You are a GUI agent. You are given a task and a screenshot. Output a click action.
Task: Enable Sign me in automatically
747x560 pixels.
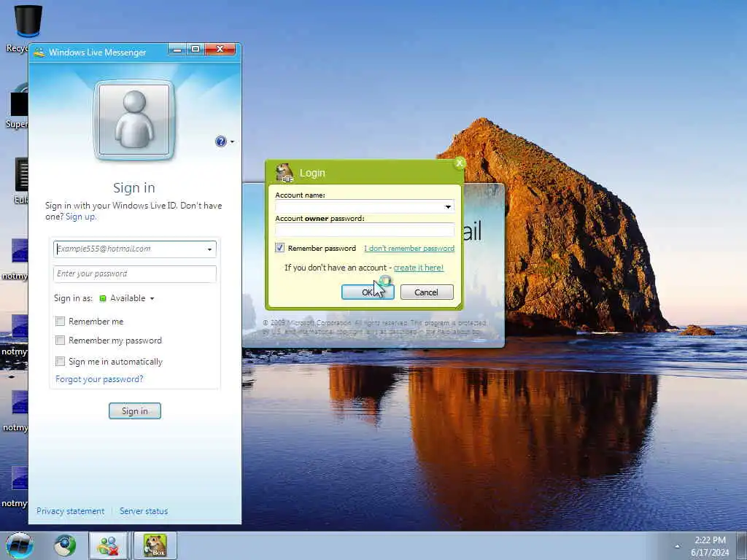click(60, 362)
